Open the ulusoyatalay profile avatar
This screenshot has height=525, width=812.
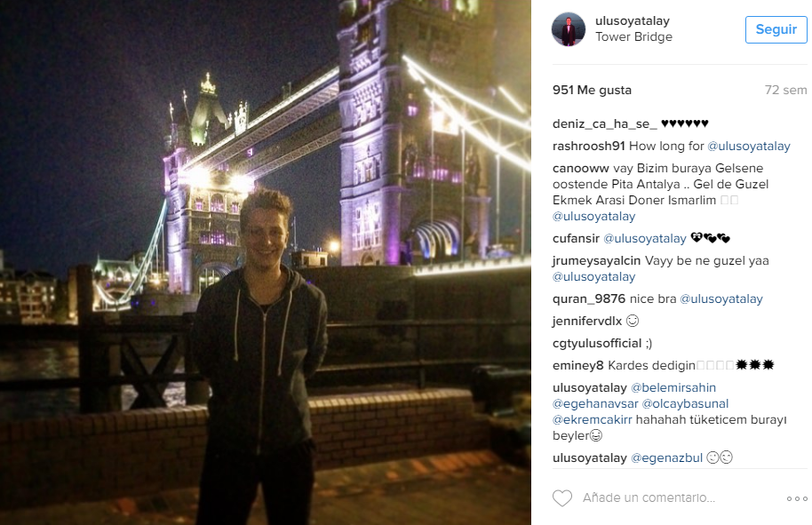[568, 29]
